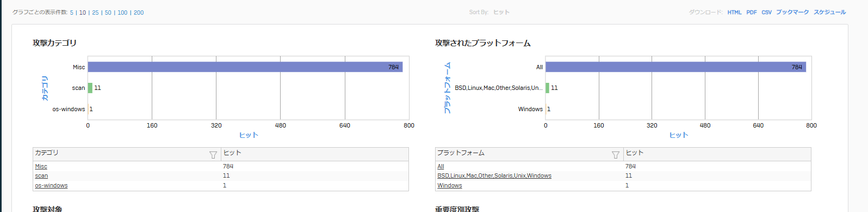
Task: Click the blue Misc bar in chart
Action: (x=245, y=67)
